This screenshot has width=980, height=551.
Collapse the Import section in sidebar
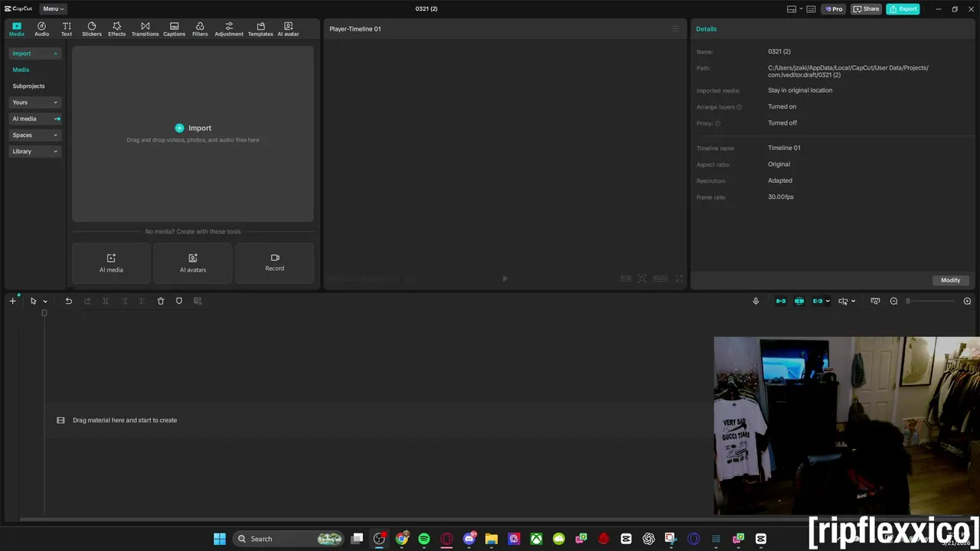[35, 54]
